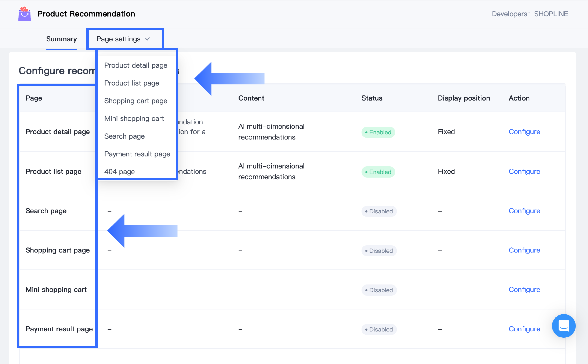
Task: Click Mini shopping cart cell in table
Action: pyautogui.click(x=56, y=290)
